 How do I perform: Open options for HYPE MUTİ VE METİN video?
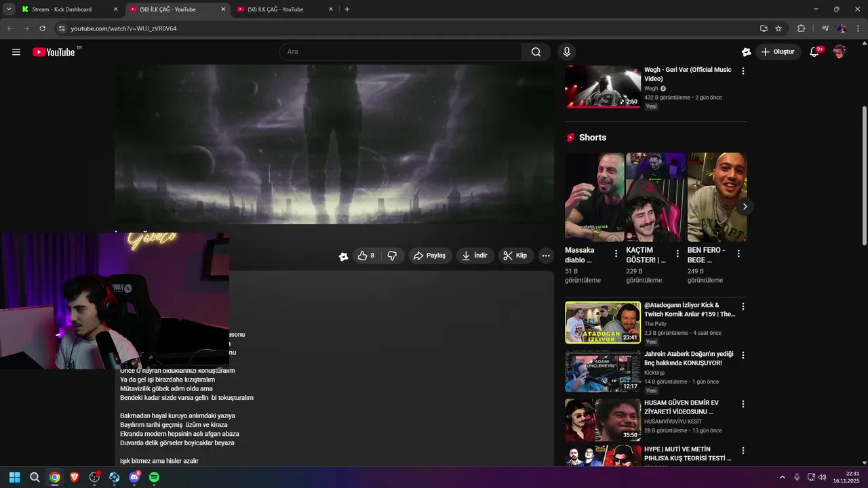point(743,450)
